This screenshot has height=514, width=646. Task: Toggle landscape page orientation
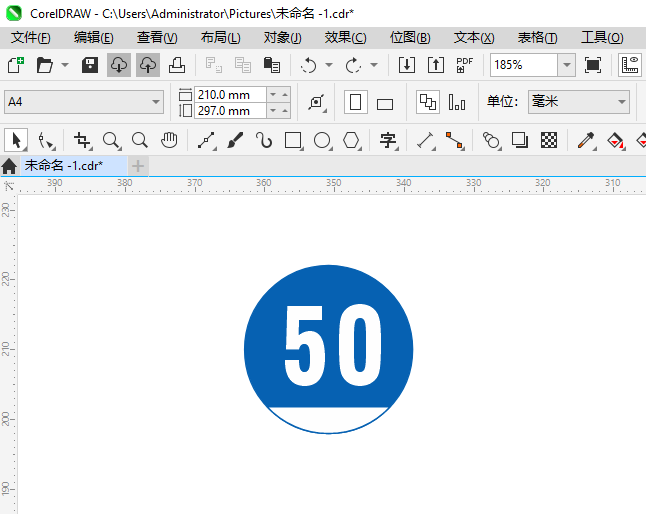point(385,103)
